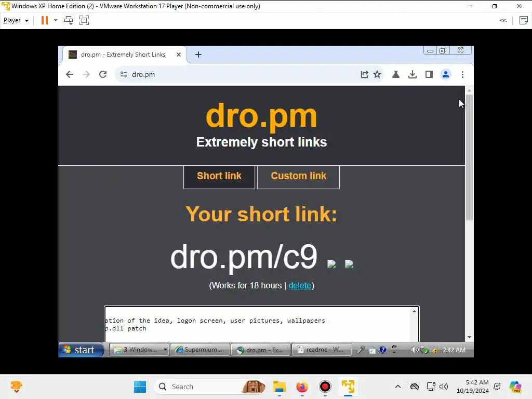
Task: Click the VMware Player host taskbar icon
Action: [348, 387]
